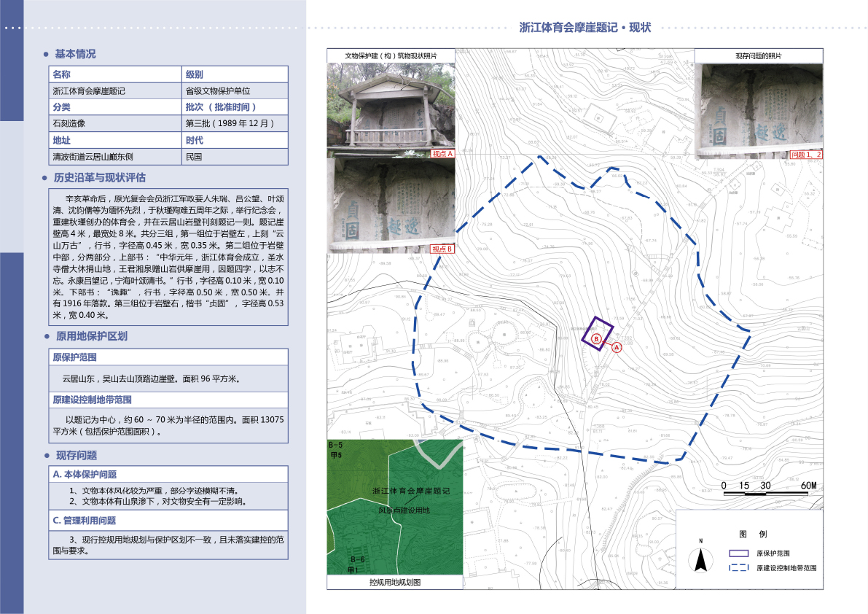Image resolution: width=868 pixels, height=614 pixels.
Task: Open the 现存问题的照片 inscription photo
Action: click(759, 110)
